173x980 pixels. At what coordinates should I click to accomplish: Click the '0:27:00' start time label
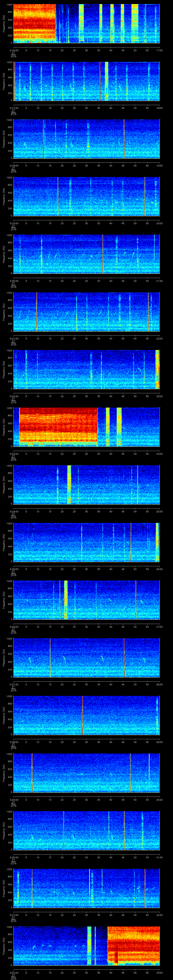tap(14, 684)
